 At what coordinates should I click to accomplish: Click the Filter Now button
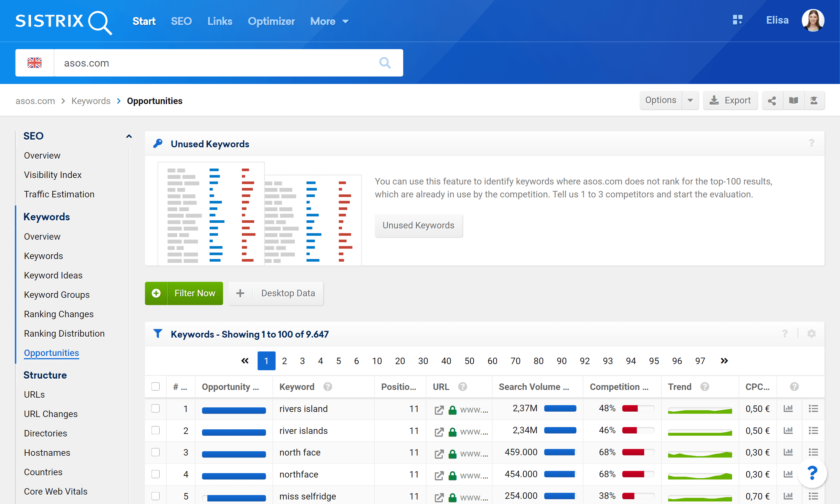(x=184, y=293)
